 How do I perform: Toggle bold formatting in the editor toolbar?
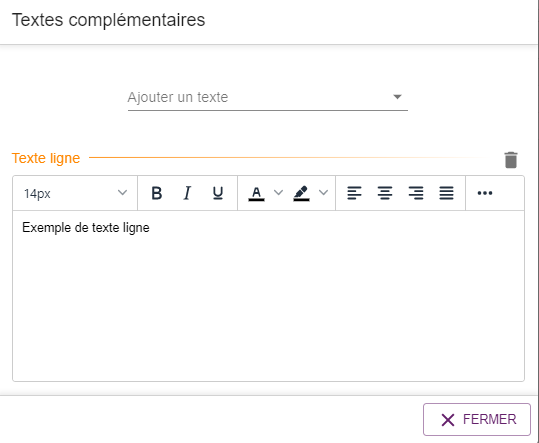(157, 193)
